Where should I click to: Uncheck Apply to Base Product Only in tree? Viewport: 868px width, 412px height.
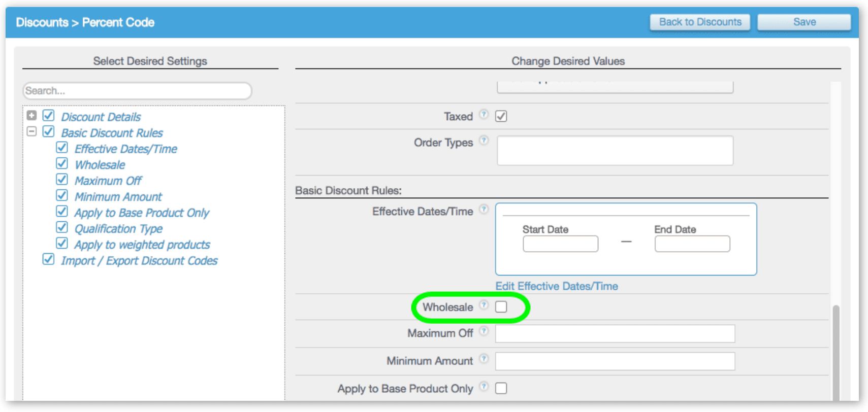61,211
